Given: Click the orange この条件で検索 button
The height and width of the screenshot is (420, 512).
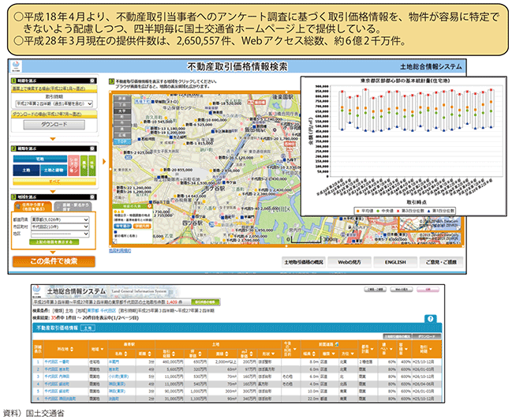Looking at the screenshot, I should [54, 261].
